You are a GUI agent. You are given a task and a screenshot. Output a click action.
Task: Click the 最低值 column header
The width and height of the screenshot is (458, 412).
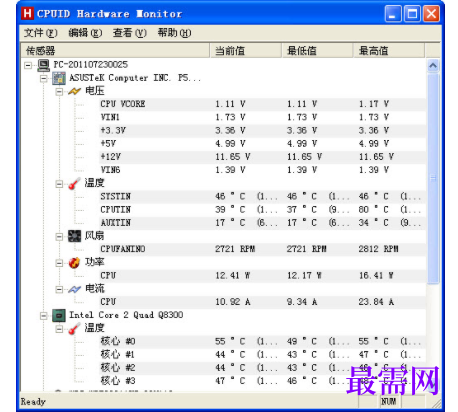pyautogui.click(x=318, y=51)
